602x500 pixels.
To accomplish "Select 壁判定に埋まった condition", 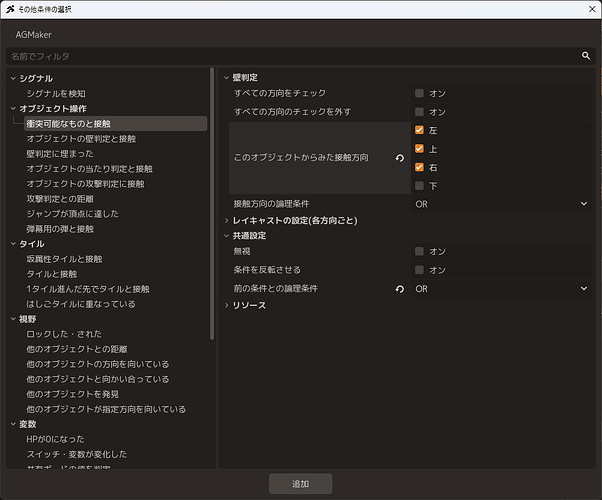I will [60, 154].
